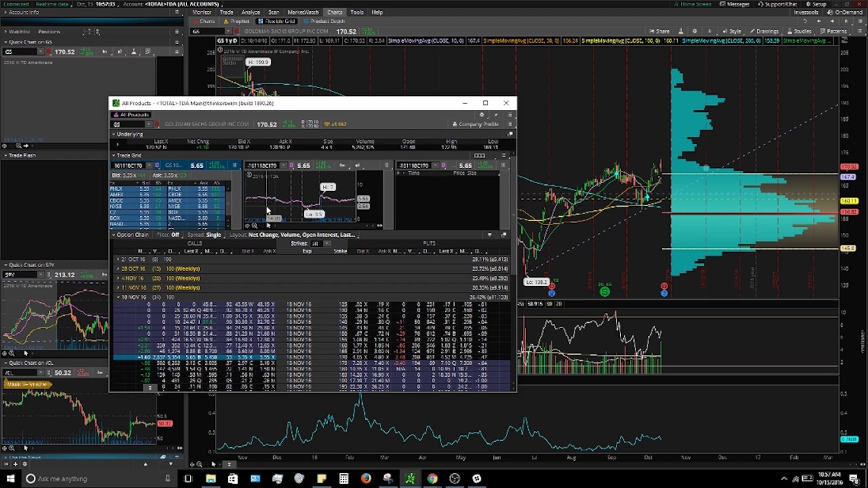Open Messages
The image size is (868, 488).
[734, 4]
